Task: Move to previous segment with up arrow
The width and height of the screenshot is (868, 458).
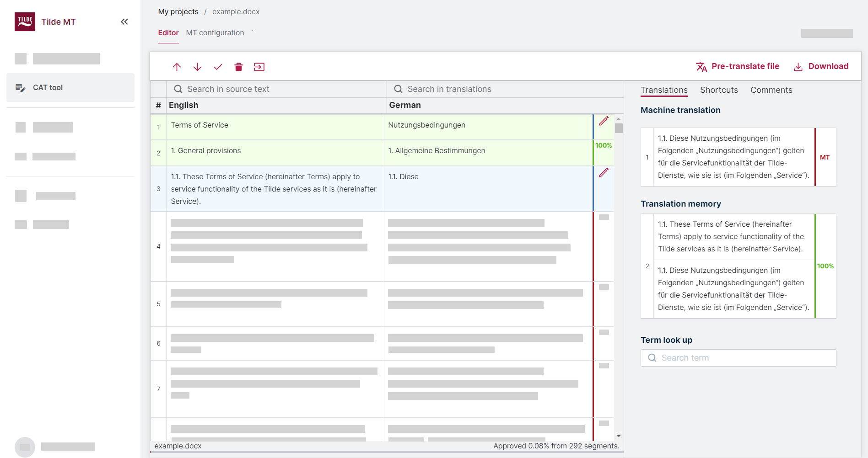Action: [177, 67]
